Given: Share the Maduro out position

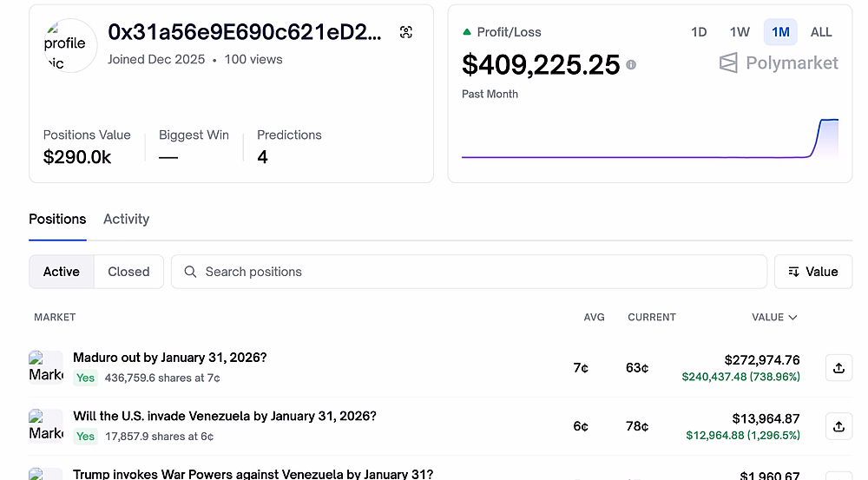Looking at the screenshot, I should pos(838,368).
